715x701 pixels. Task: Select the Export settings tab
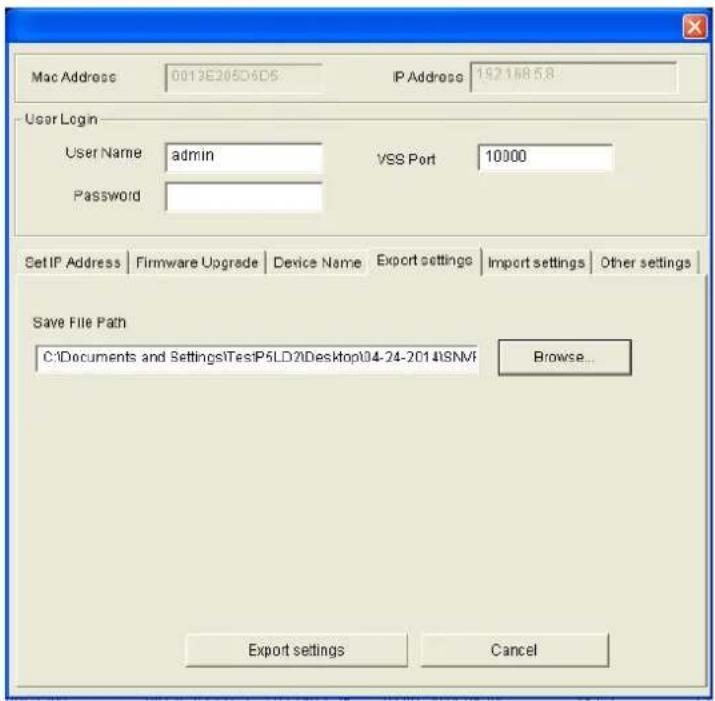point(425,261)
